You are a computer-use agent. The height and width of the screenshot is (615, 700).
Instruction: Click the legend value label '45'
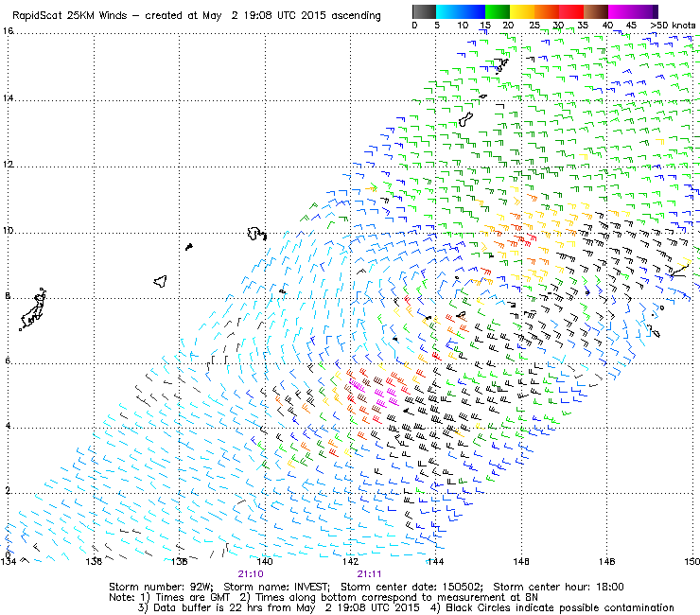631,26
